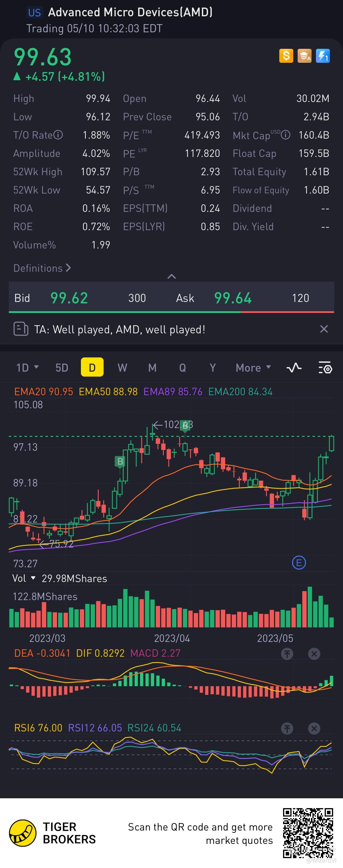Screen dimensions: 343x868
Task: Open Definitions link
Action: pyautogui.click(x=42, y=268)
